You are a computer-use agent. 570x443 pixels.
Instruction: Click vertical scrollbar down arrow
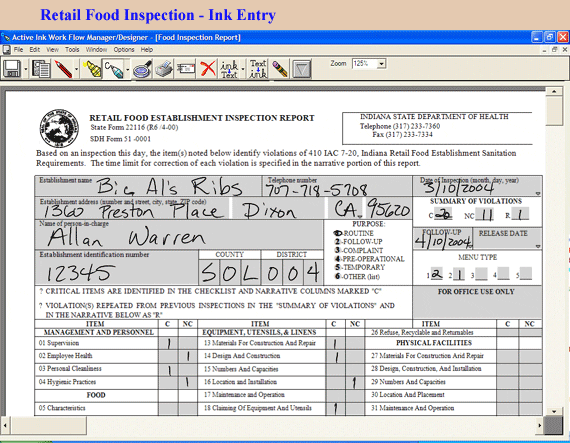pyautogui.click(x=554, y=411)
